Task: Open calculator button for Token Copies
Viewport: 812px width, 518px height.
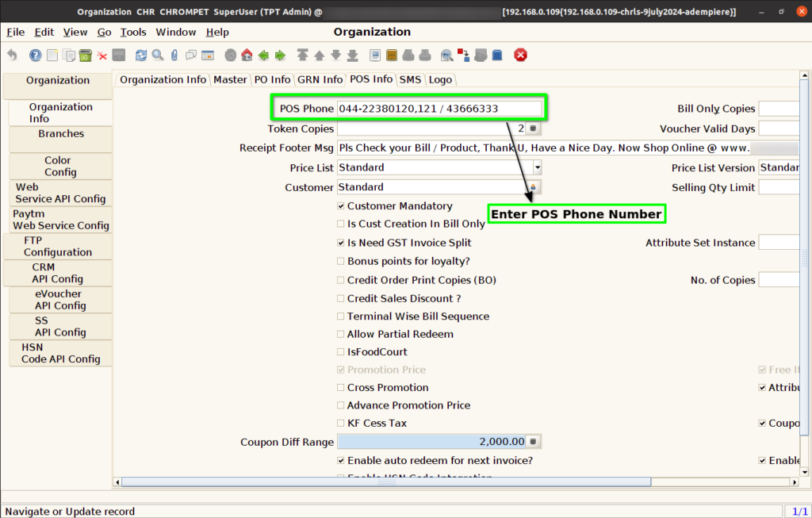Action: [533, 128]
